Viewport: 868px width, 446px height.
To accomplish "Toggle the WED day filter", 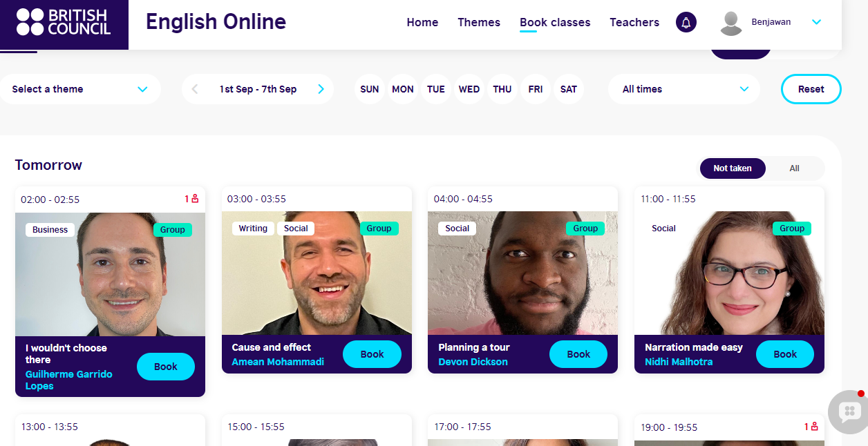I will [469, 89].
